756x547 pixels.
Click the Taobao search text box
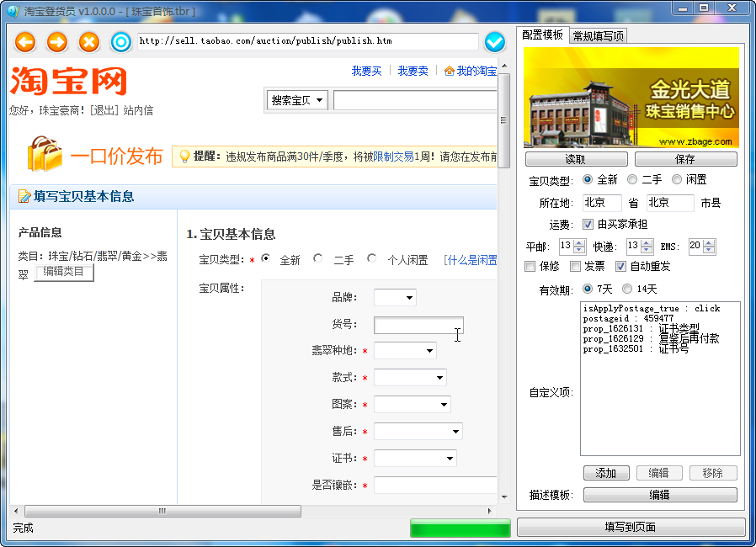[415, 100]
